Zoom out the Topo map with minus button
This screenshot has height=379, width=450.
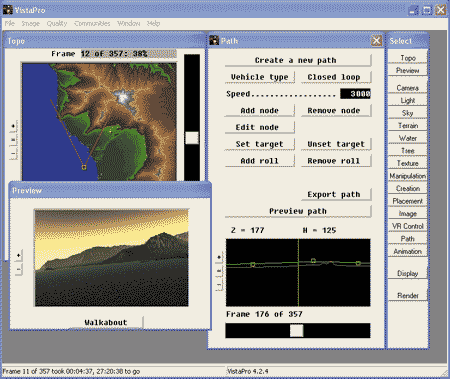13,153
